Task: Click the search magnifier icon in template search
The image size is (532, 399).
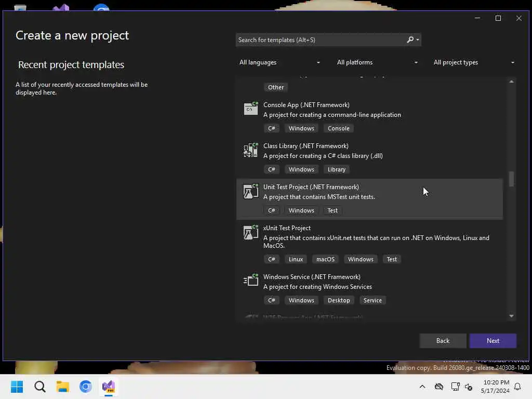Action: pos(410,39)
